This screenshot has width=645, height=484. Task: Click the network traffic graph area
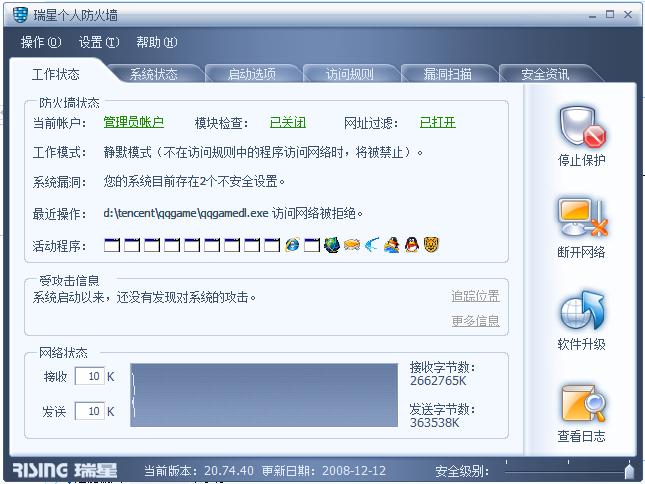point(264,395)
